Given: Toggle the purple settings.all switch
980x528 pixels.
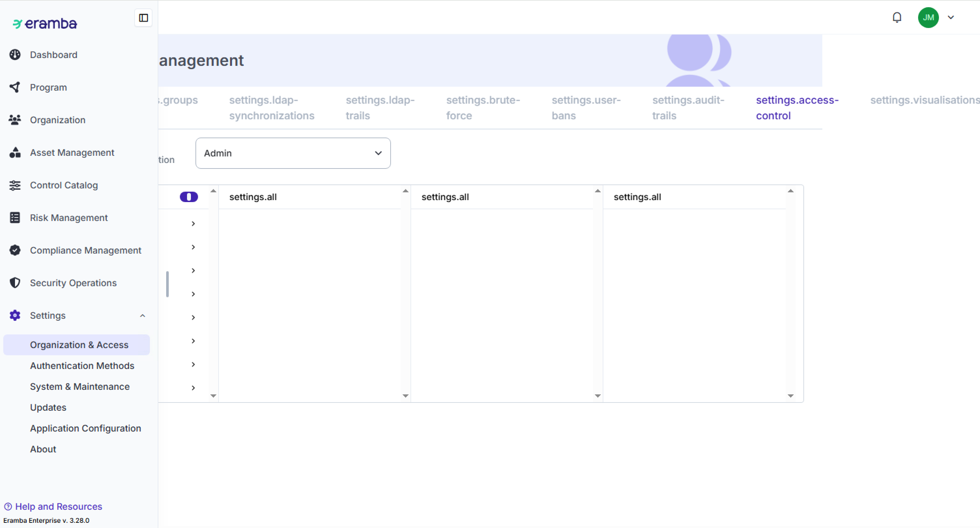Looking at the screenshot, I should [x=189, y=197].
